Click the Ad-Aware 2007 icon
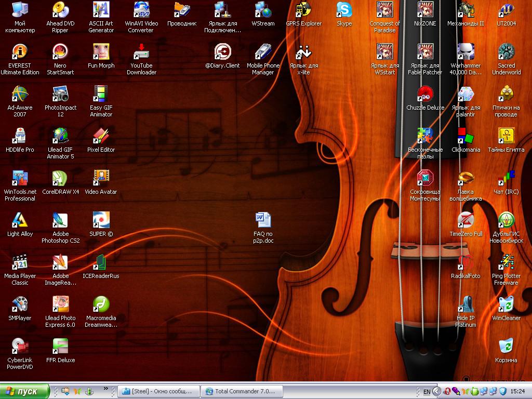 coord(20,94)
